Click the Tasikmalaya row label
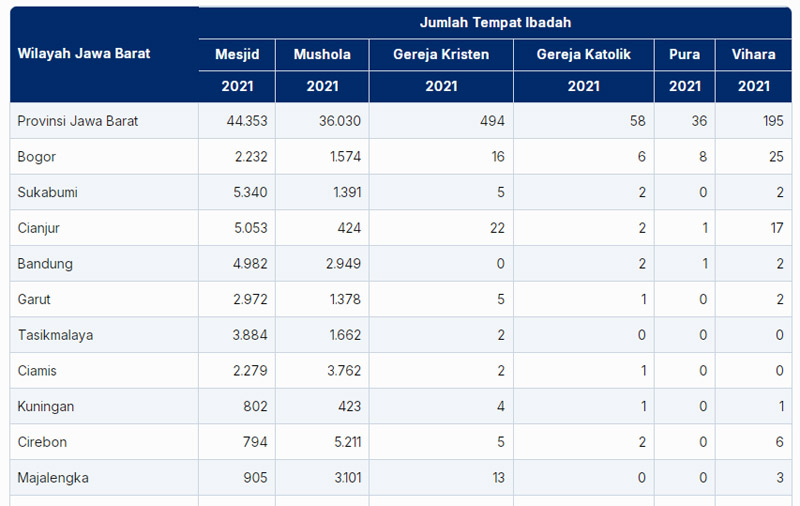The image size is (800, 506). coord(55,335)
